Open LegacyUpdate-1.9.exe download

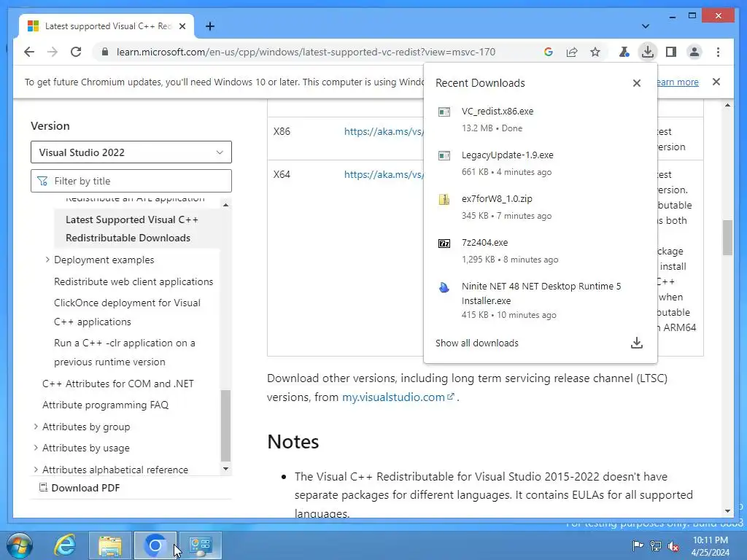pos(541,163)
